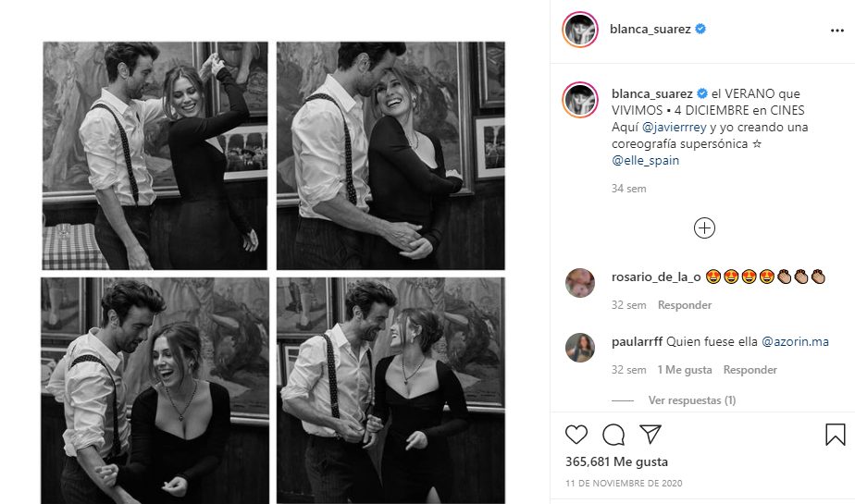Save post with the bookmark icon
The height and width of the screenshot is (504, 855).
pos(835,435)
